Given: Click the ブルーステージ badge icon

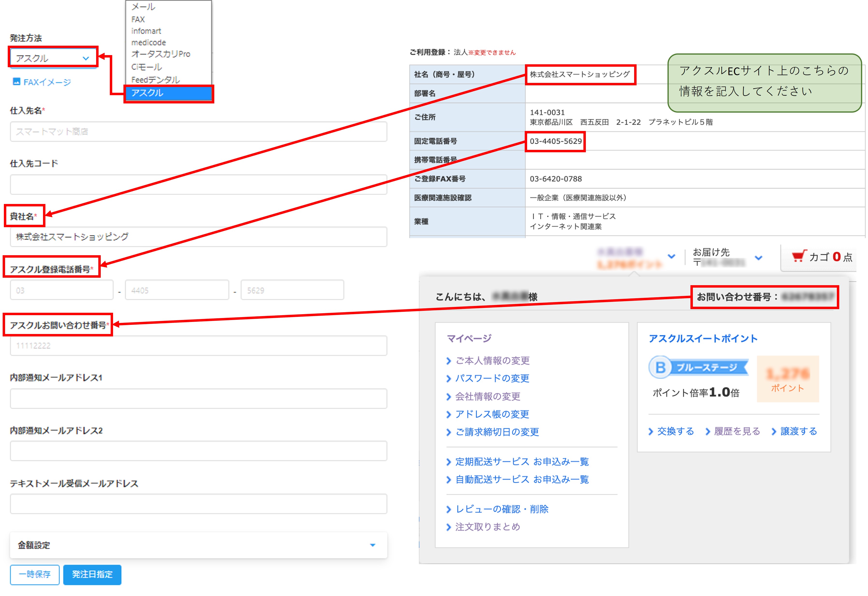Looking at the screenshot, I should tap(698, 367).
